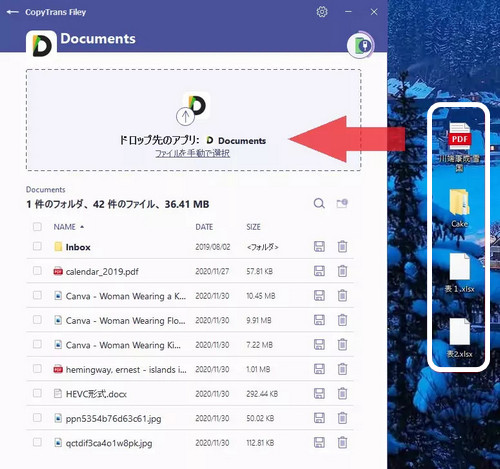
Task: Delete the hemingway PDF
Action: 342,369
